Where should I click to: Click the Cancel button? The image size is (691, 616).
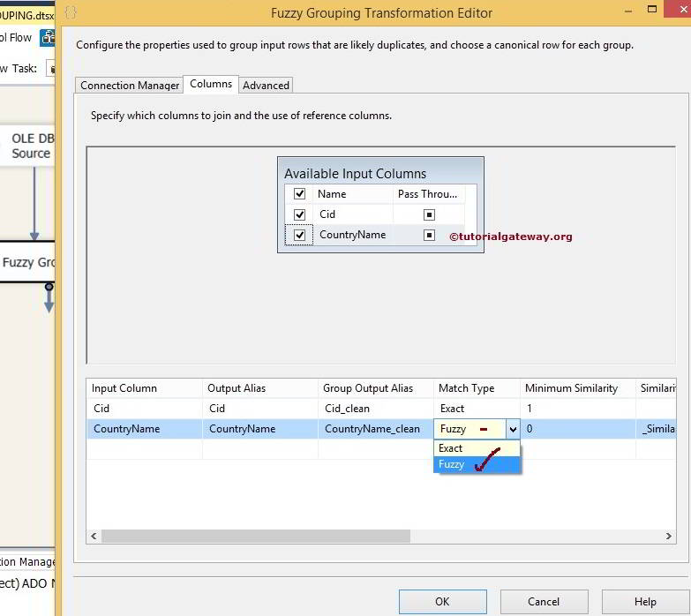coord(544,602)
